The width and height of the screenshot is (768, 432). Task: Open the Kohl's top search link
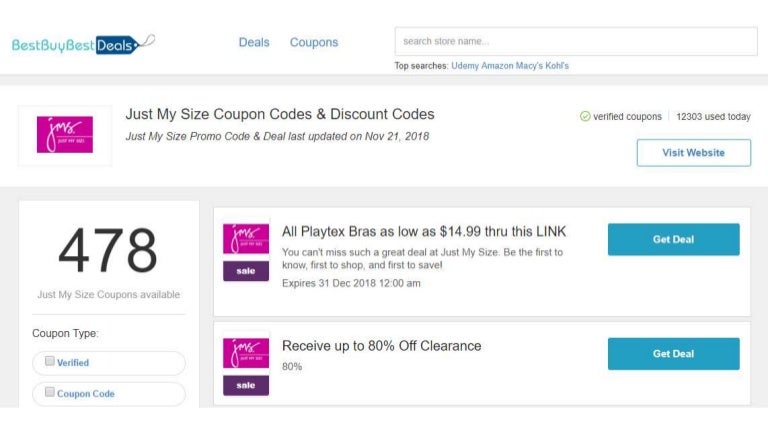click(x=557, y=66)
